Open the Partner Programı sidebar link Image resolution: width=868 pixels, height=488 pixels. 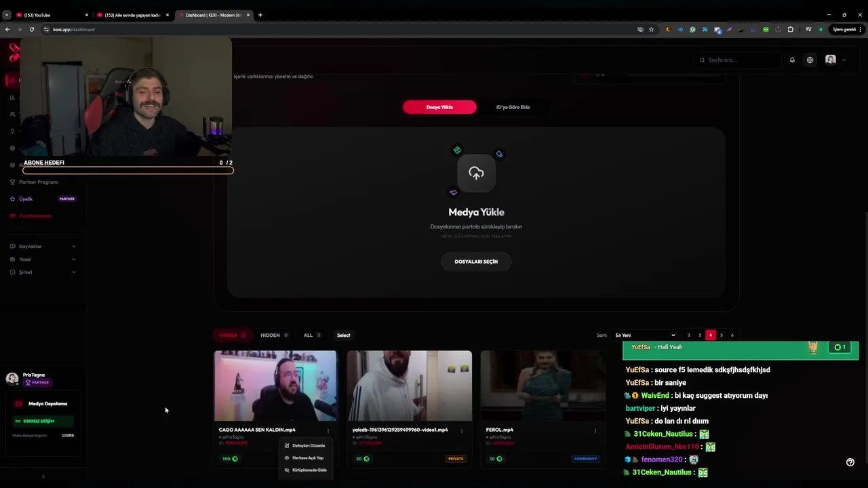coord(39,182)
